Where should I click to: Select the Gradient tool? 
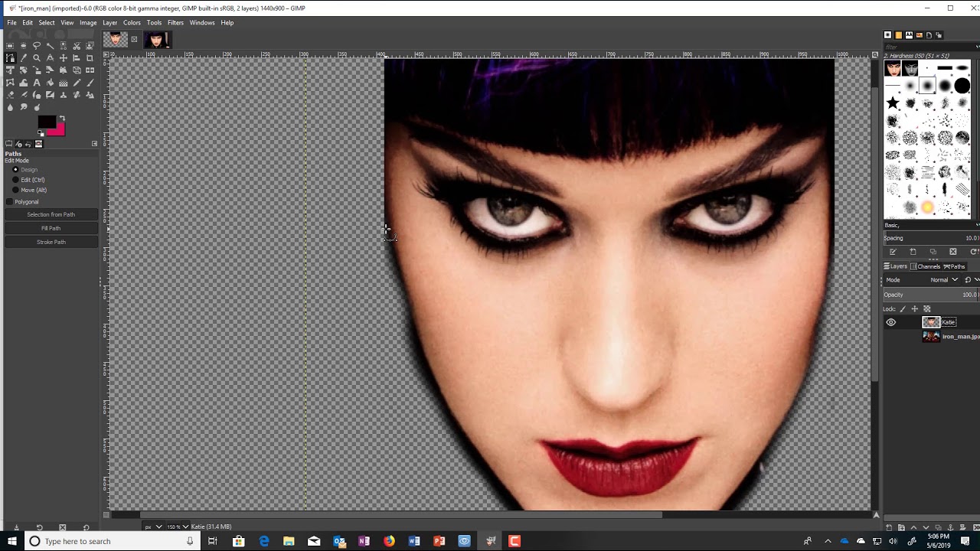coord(64,83)
